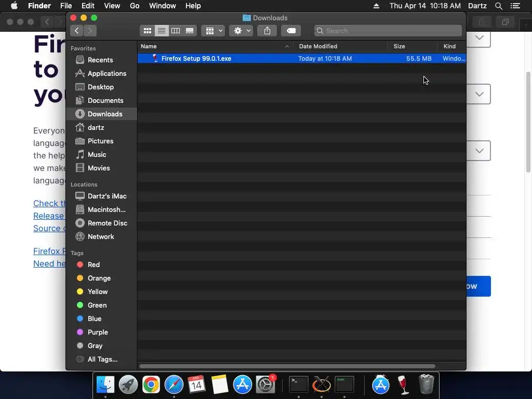Select Remote Disc location
Screen dimensions: 532x399
pyautogui.click(x=101, y=223)
